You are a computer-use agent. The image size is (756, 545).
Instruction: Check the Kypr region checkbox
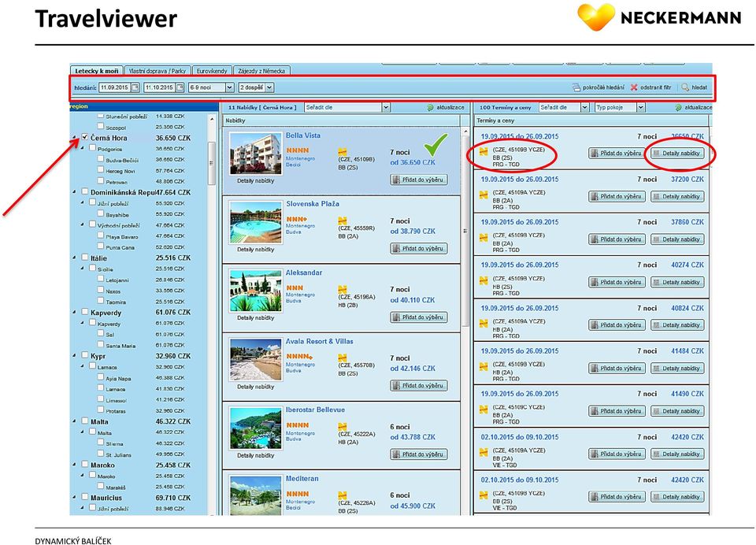click(85, 355)
